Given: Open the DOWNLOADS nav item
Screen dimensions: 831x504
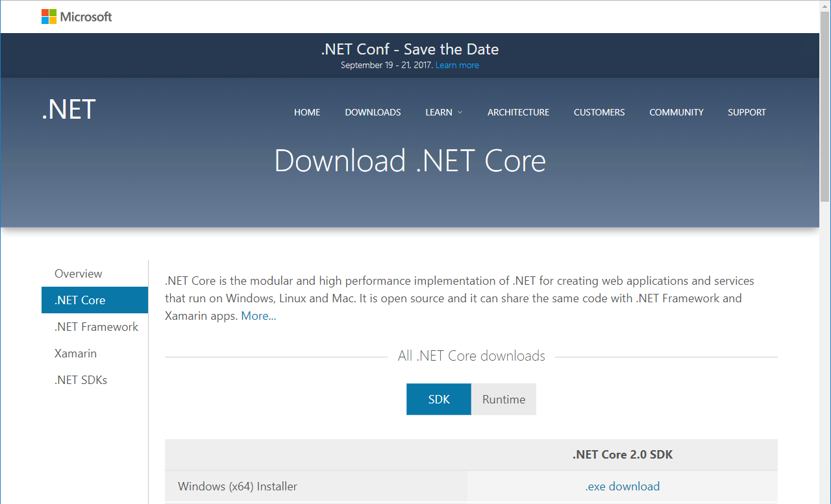Looking at the screenshot, I should (x=373, y=112).
